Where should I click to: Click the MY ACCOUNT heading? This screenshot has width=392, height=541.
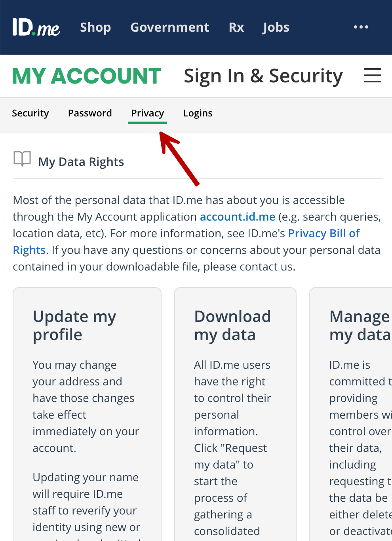pos(86,76)
